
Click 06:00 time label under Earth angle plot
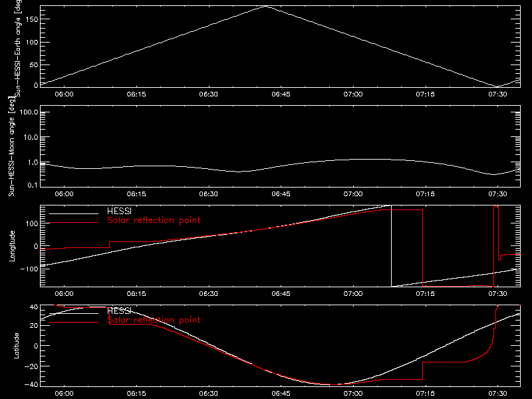click(x=64, y=94)
